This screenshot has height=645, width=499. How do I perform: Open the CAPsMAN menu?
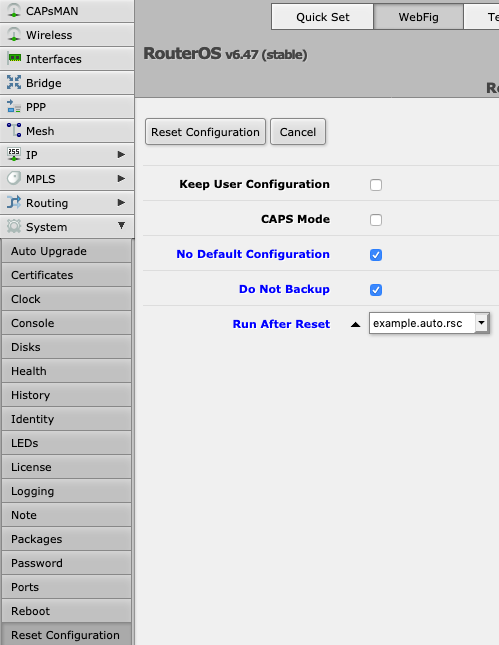coord(67,11)
